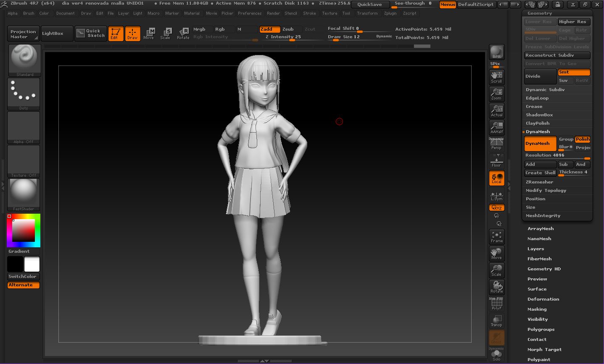
Task: Toggle Persp perspective view
Action: pyautogui.click(x=496, y=144)
